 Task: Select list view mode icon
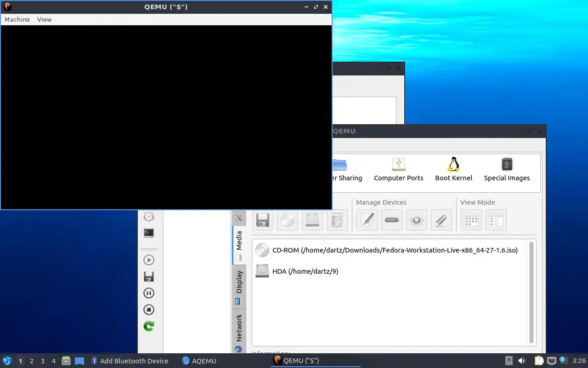point(496,220)
